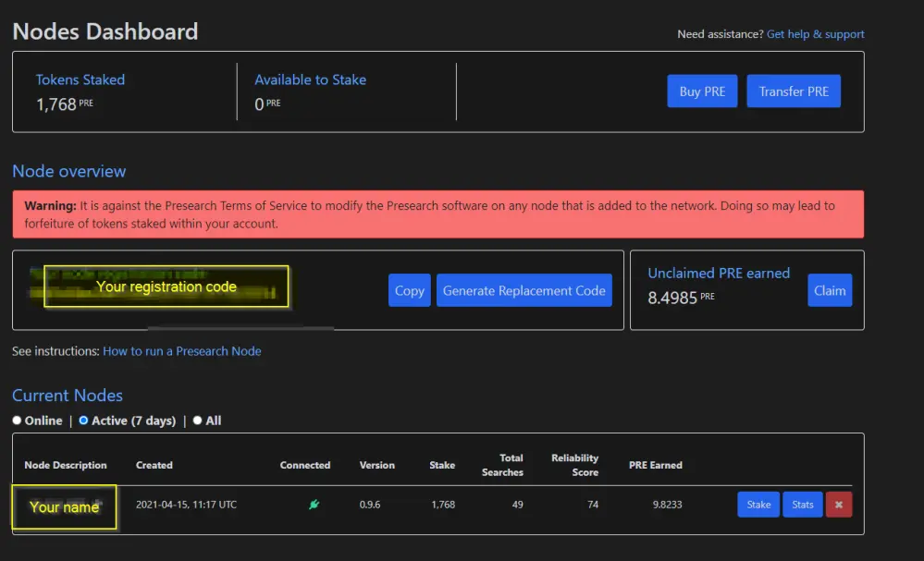The height and width of the screenshot is (561, 924).
Task: Stake tokens on the listed node
Action: pos(758,505)
